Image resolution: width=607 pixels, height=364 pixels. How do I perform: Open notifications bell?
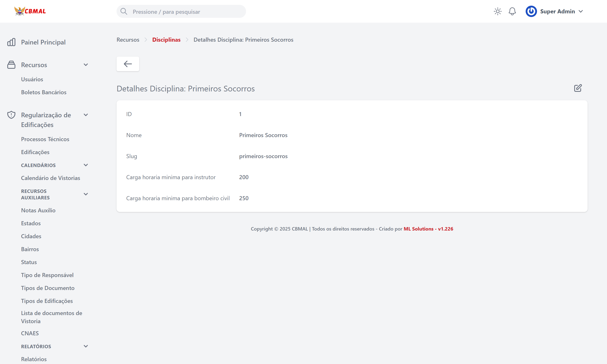(512, 11)
